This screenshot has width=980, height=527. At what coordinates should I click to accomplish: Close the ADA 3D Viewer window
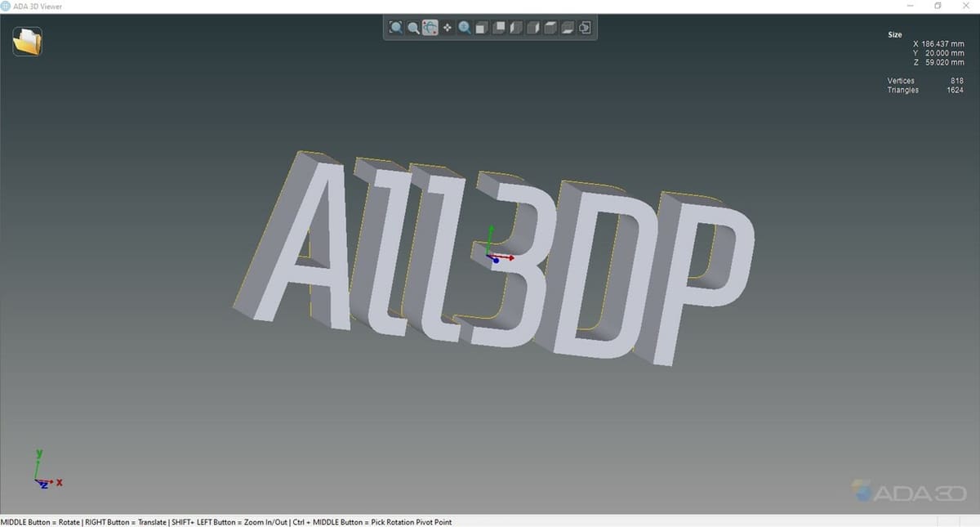966,7
